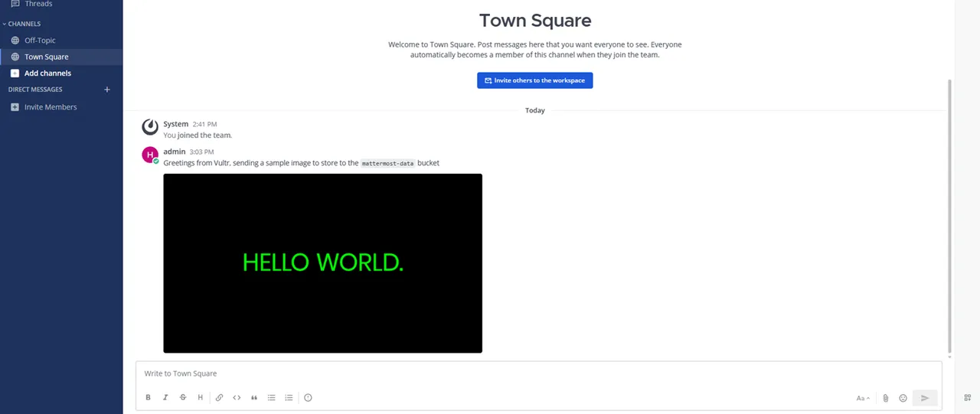The image size is (980, 414).
Task: Click the mattermost-data code text
Action: 387,163
